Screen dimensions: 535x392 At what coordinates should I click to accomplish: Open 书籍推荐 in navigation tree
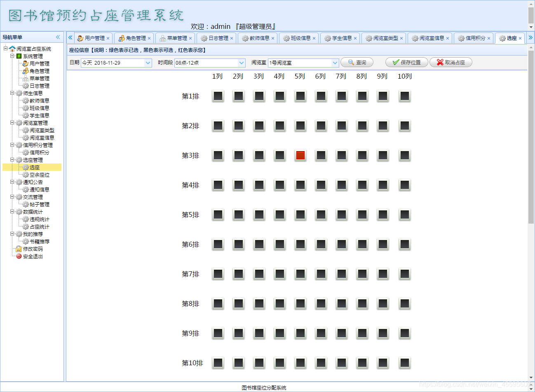[39, 242]
